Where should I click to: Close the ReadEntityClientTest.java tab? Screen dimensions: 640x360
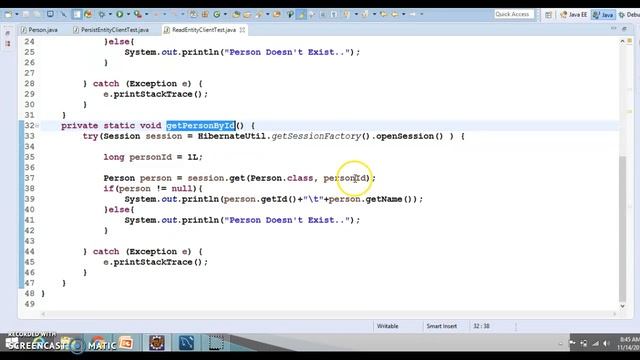pyautogui.click(x=242, y=30)
